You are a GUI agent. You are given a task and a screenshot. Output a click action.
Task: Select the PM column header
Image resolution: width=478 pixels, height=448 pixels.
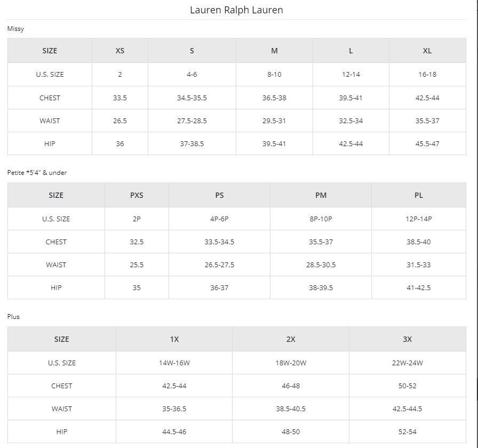321,195
